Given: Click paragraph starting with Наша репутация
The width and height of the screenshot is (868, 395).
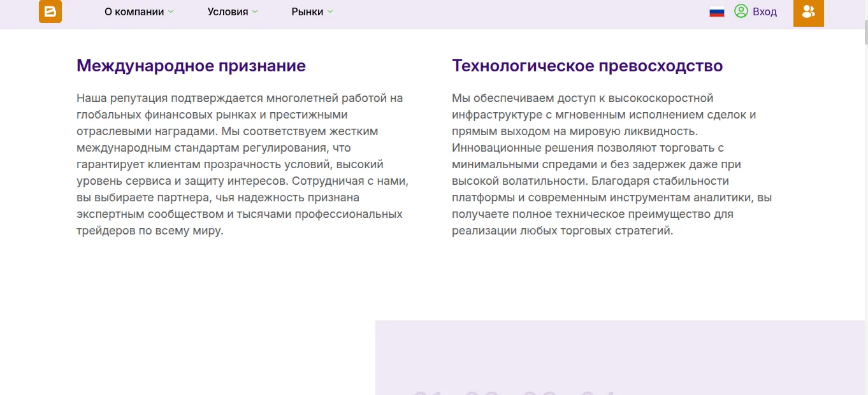Looking at the screenshot, I should 243,164.
